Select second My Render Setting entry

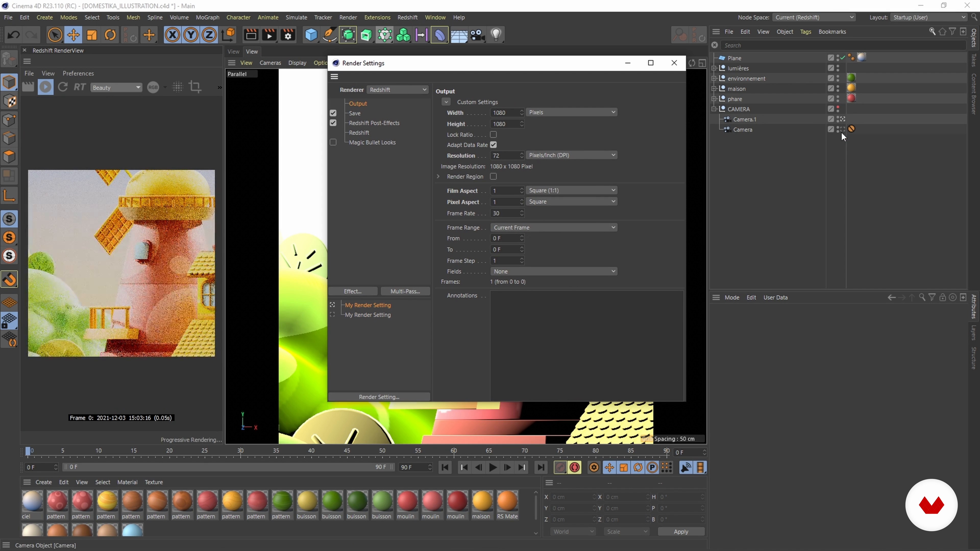367,315
